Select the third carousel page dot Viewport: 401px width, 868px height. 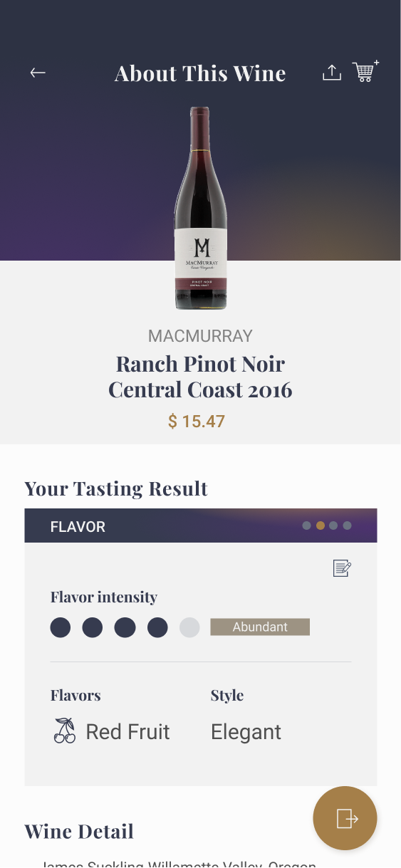(333, 525)
